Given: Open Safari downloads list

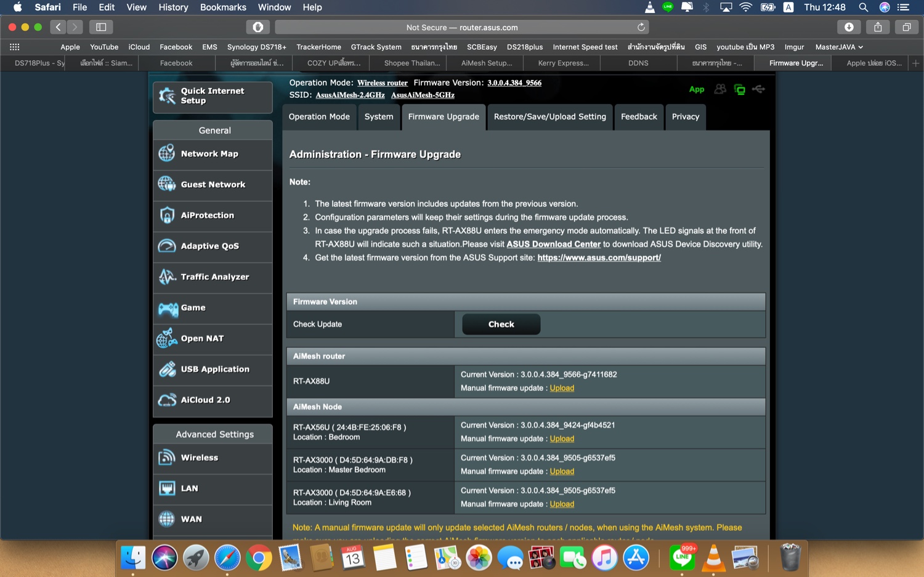Looking at the screenshot, I should coord(849,27).
